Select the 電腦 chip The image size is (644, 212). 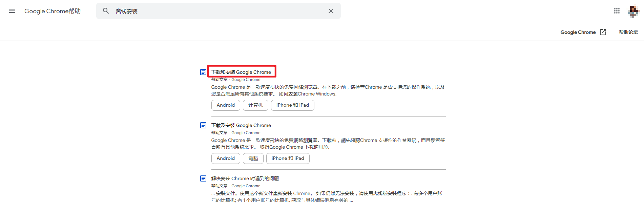pos(253,158)
